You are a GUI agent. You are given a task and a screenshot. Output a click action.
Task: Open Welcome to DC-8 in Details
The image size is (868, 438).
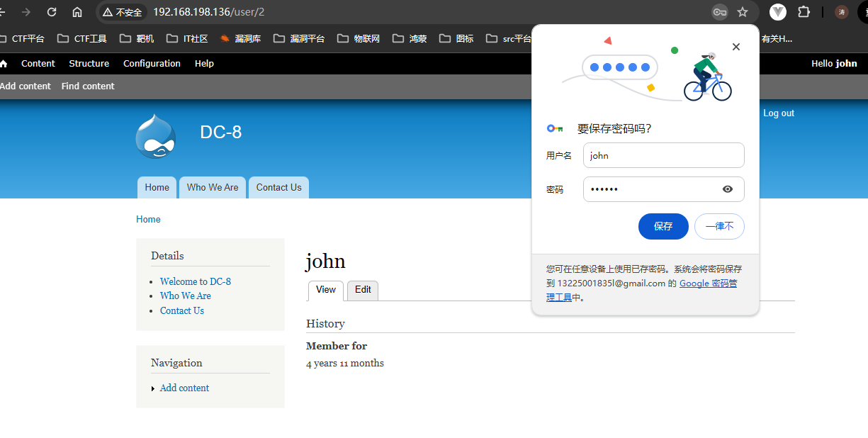click(196, 281)
